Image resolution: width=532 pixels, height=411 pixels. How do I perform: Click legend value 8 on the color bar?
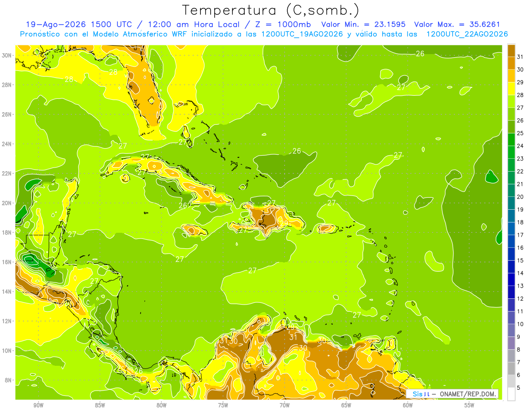coord(519,350)
